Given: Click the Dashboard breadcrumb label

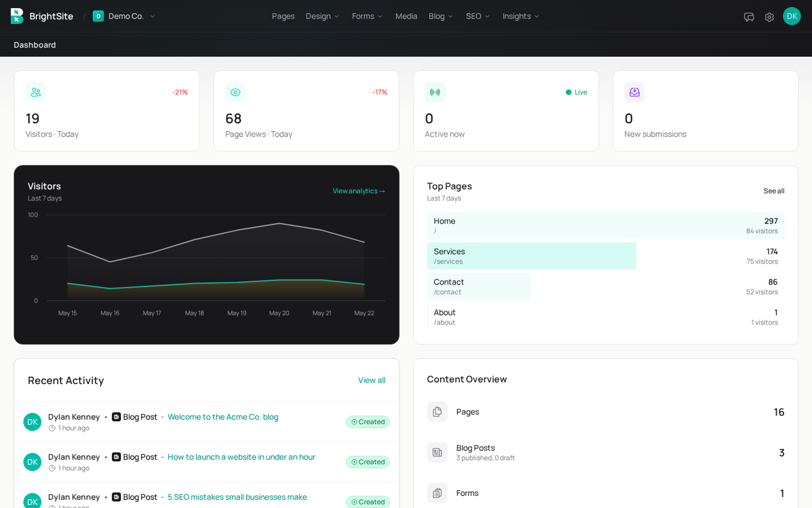Looking at the screenshot, I should pyautogui.click(x=35, y=45).
